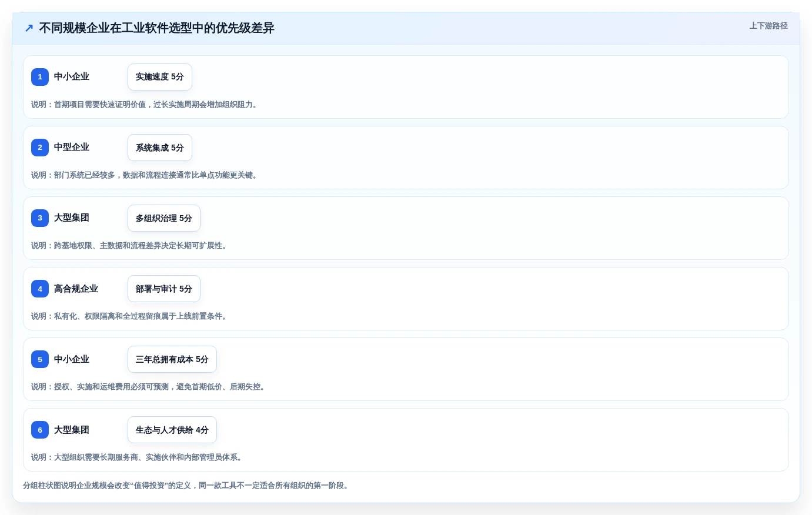Click 中小企业 label in row 1
This screenshot has height=515, width=812.
click(72, 76)
